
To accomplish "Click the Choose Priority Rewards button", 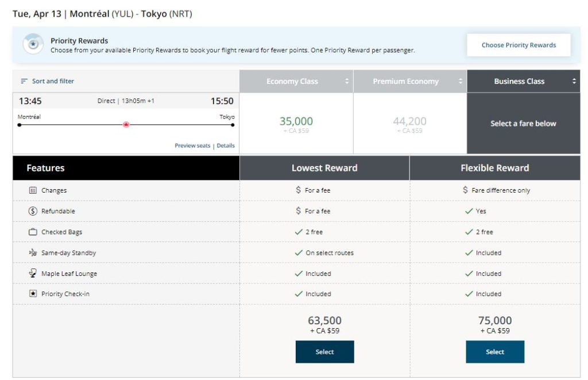I will point(519,45).
